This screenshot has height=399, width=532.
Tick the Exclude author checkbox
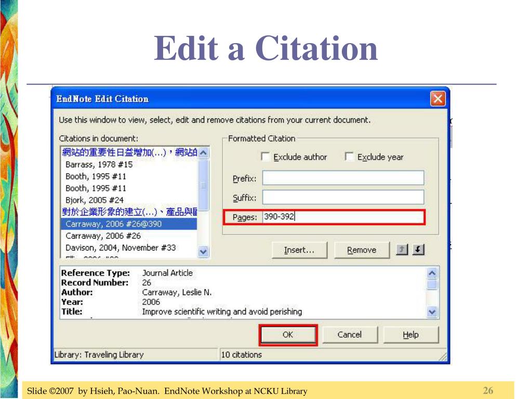[265, 157]
